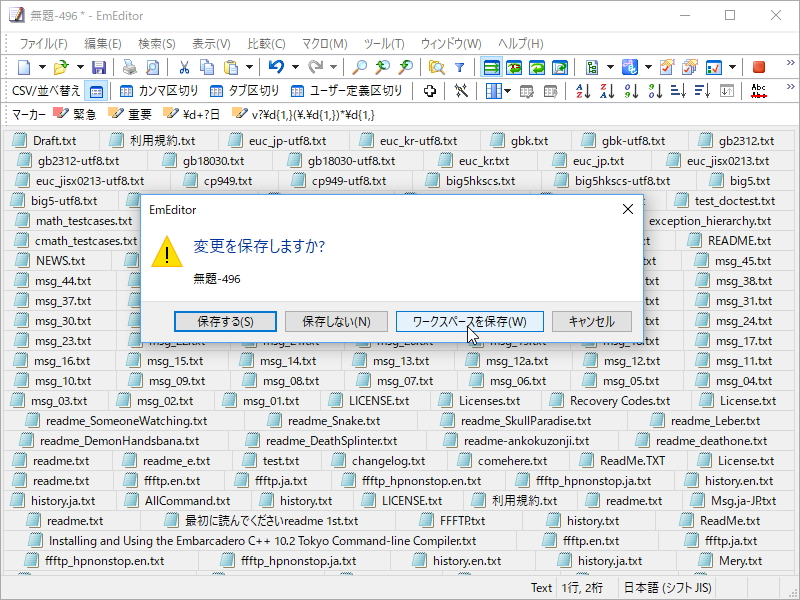Click the 保存する(S) button
Viewport: 800px width, 600px height.
(225, 321)
